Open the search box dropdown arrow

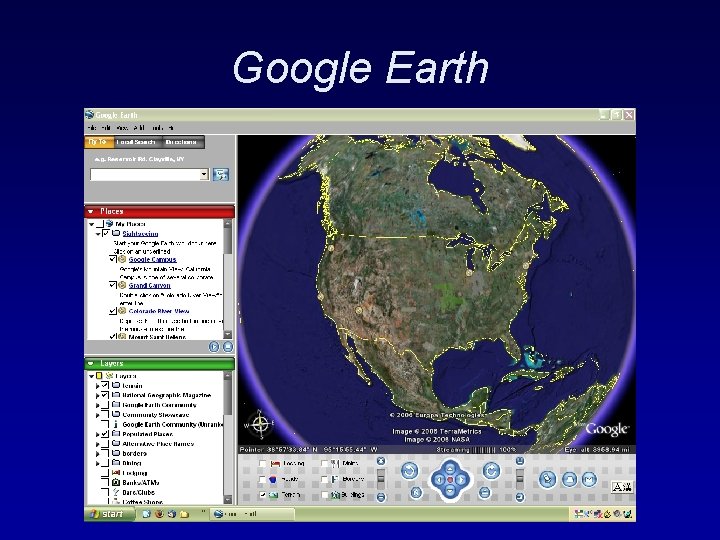click(x=204, y=174)
